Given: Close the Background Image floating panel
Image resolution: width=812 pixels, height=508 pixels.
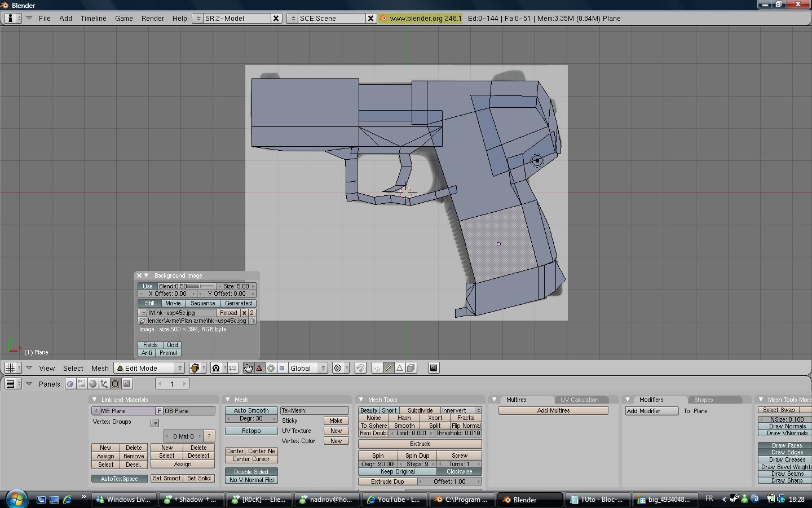Looking at the screenshot, I should coord(139,275).
